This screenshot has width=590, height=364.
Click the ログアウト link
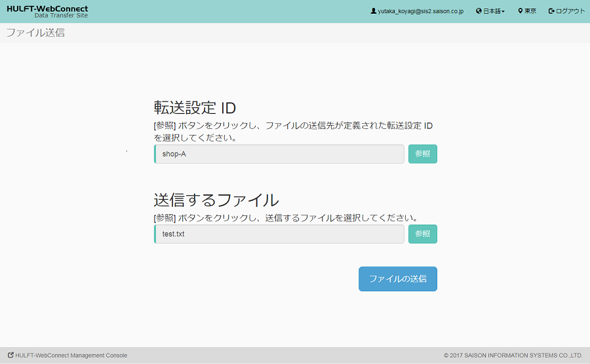tap(570, 11)
